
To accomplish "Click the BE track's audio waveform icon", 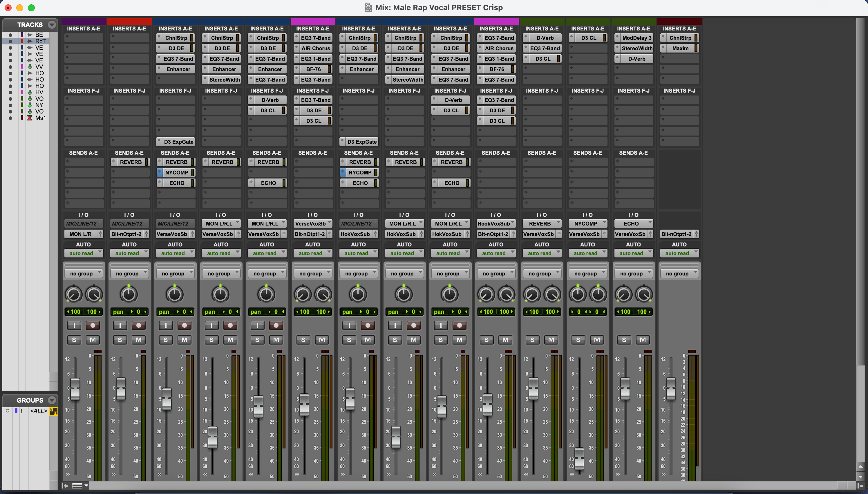I will click(x=30, y=35).
